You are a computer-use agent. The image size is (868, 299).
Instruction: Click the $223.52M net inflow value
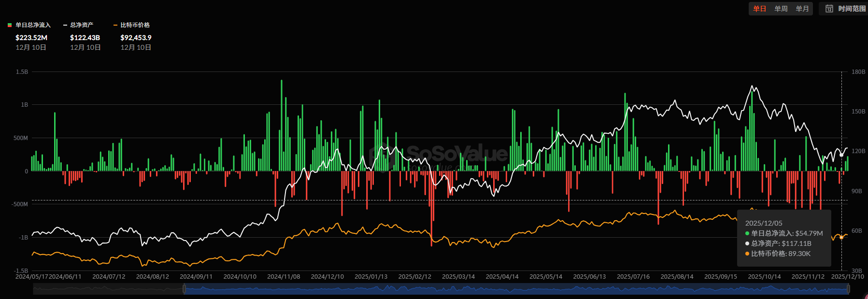[31, 38]
